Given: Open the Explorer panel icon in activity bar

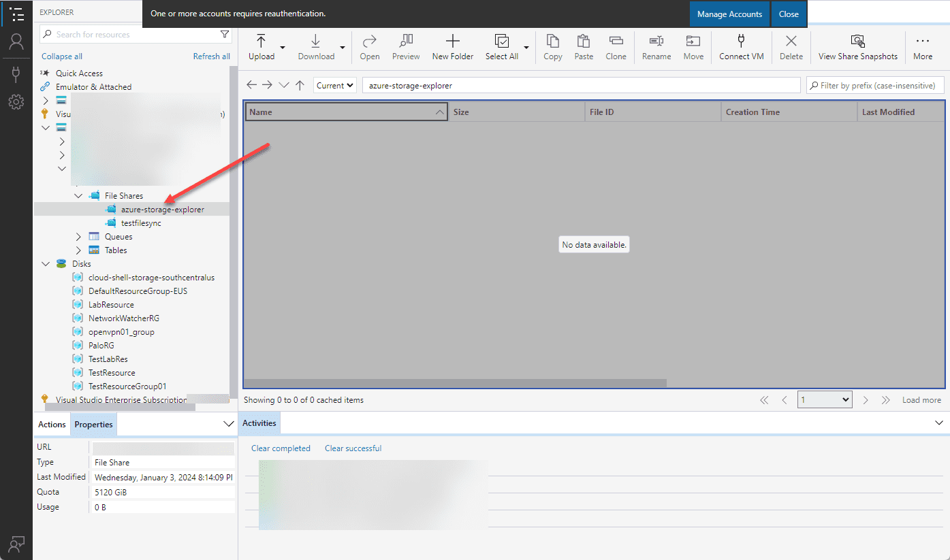Looking at the screenshot, I should pyautogui.click(x=16, y=14).
